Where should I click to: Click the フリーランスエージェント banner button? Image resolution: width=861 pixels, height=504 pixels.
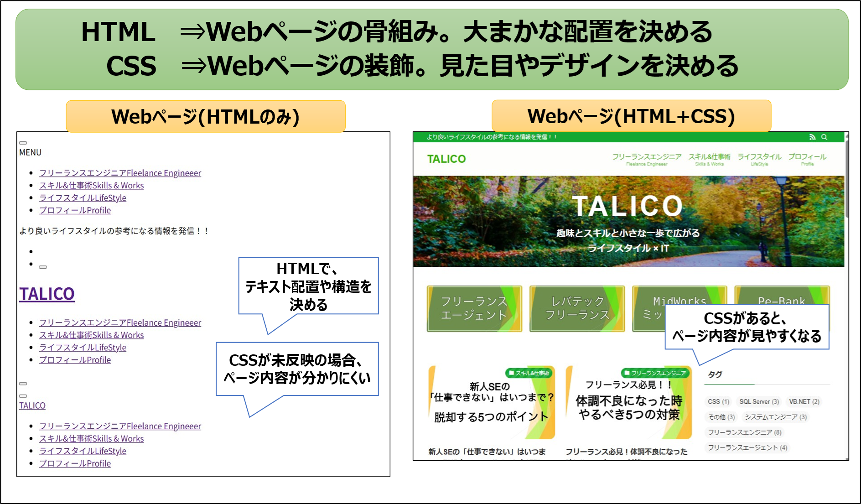[x=474, y=309]
